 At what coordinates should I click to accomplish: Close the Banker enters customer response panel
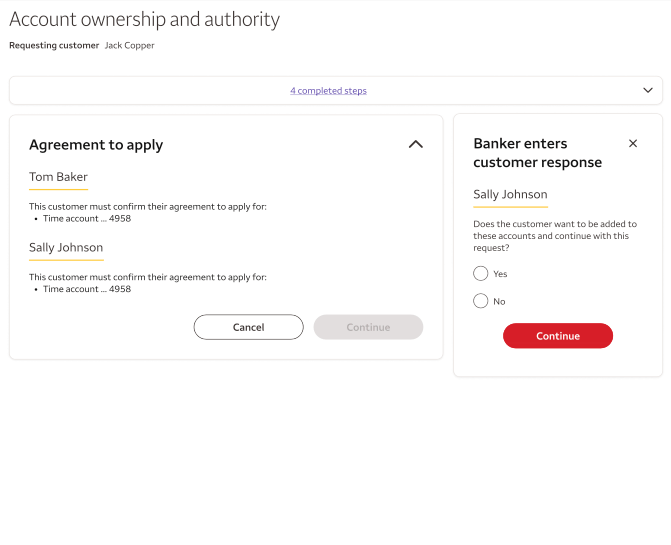tap(633, 144)
